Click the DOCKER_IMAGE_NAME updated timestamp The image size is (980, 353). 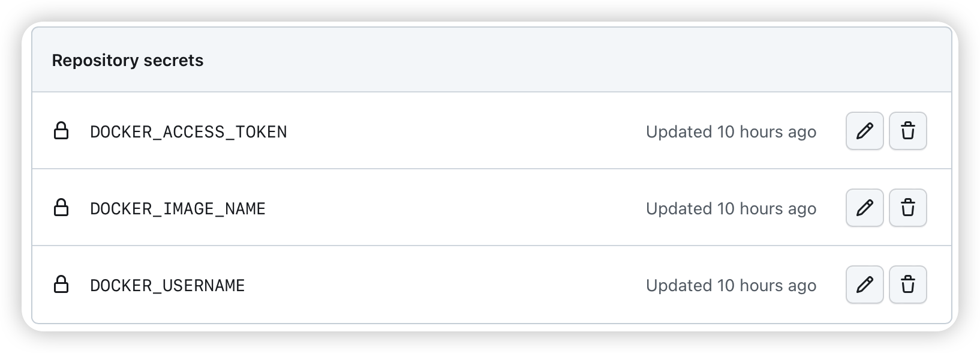[x=731, y=209]
